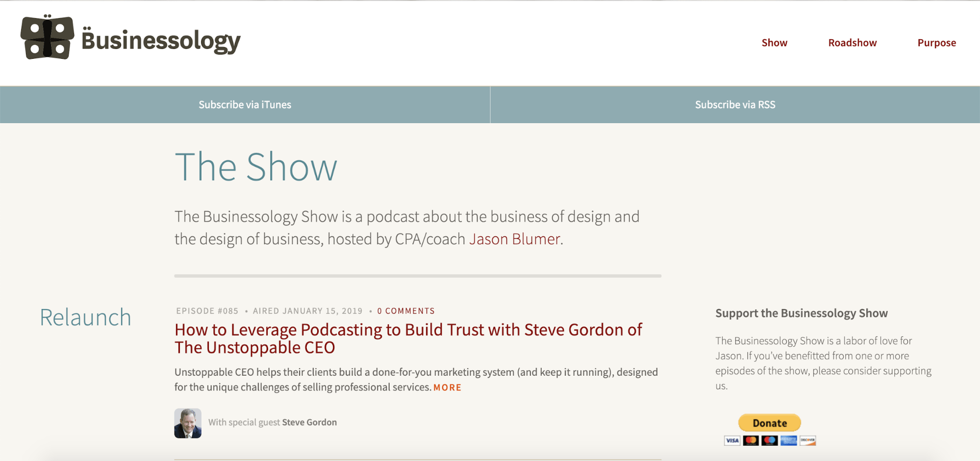Click 'Support the Businessology Show' heading
Screen dimensions: 980x461
[801, 313]
